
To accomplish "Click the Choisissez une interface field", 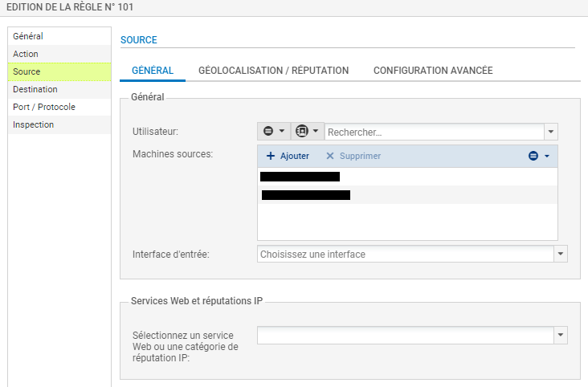I will tap(406, 255).
